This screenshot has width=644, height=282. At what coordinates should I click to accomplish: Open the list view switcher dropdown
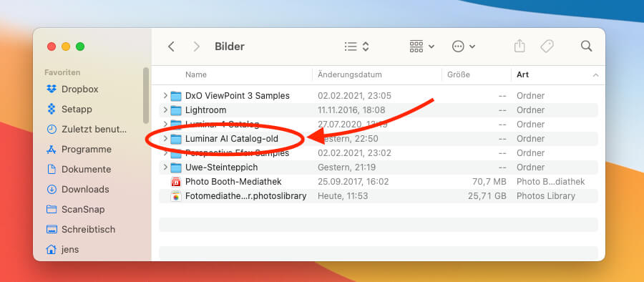[x=356, y=47]
